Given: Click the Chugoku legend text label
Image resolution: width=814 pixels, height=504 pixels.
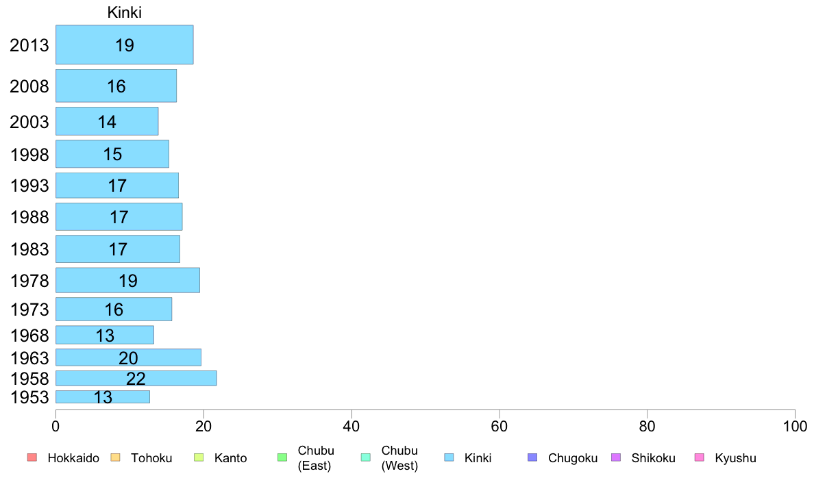Looking at the screenshot, I should click(573, 458).
